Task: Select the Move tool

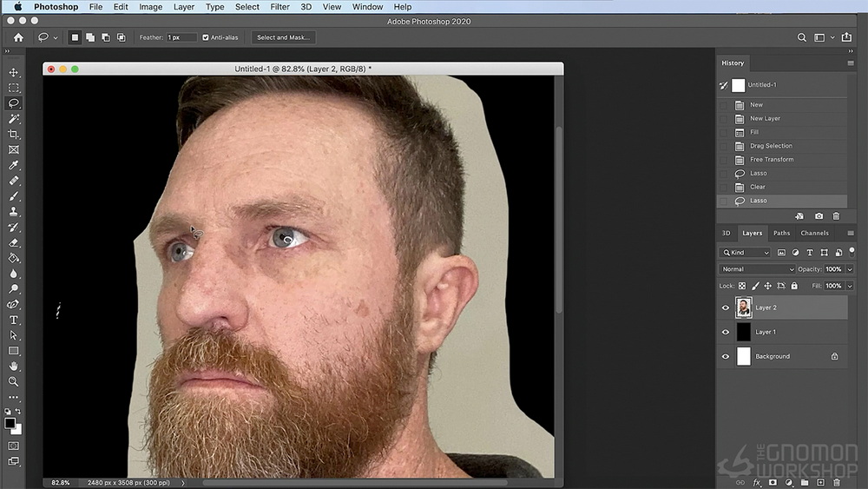Action: (13, 73)
